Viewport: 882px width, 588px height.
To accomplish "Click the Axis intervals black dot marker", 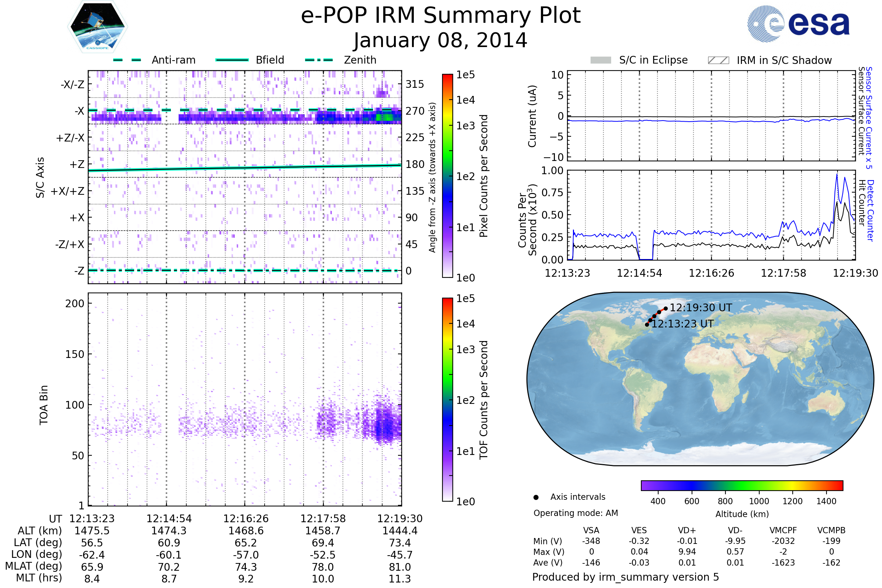I will tap(536, 498).
